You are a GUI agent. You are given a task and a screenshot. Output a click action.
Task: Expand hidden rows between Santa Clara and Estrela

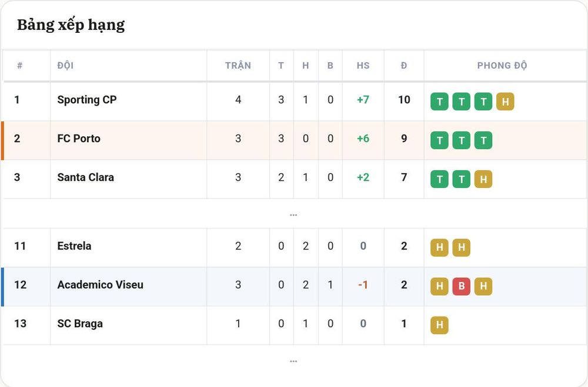click(x=293, y=215)
